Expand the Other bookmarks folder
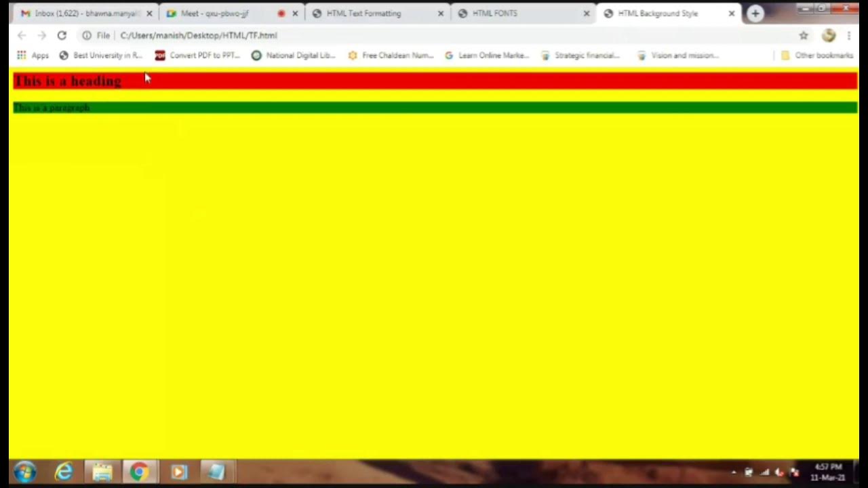 [x=817, y=56]
